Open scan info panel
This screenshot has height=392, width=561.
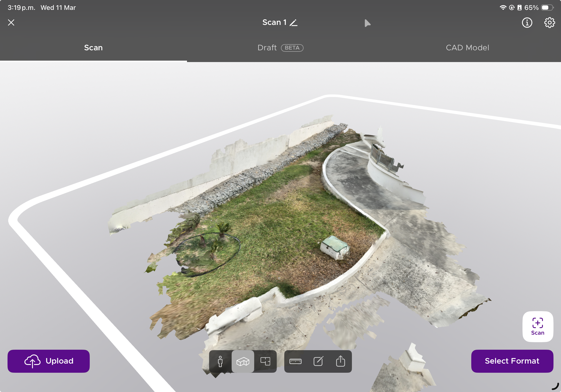[527, 23]
